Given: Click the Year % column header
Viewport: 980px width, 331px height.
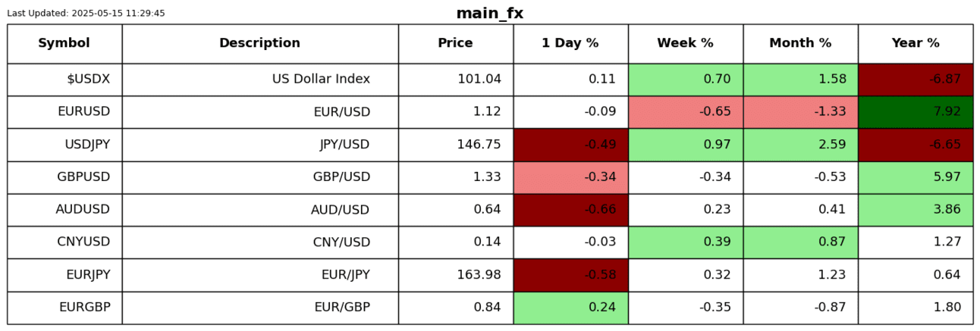Looking at the screenshot, I should pos(915,44).
